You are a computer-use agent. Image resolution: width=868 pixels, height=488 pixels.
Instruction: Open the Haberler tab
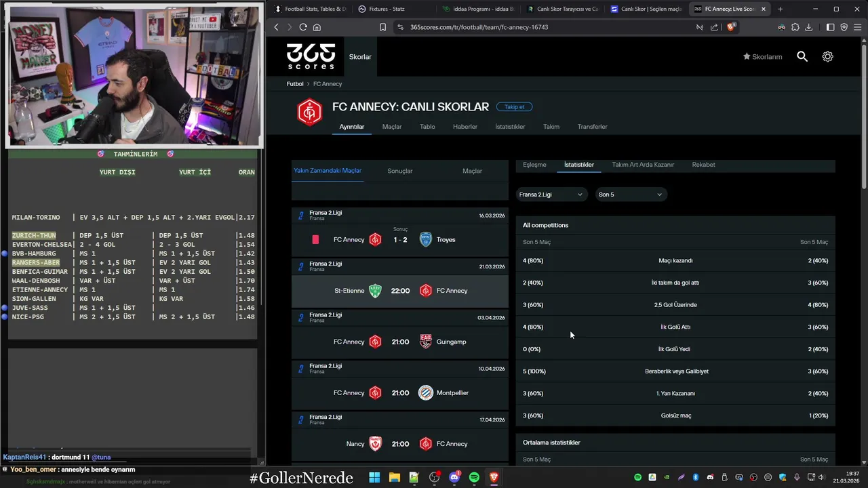[x=465, y=127]
